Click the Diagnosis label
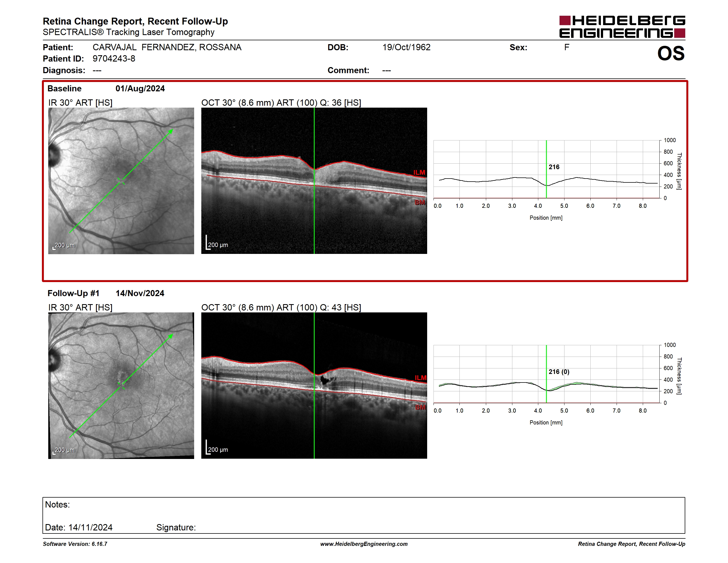This screenshot has height=563, width=728. tap(64, 70)
